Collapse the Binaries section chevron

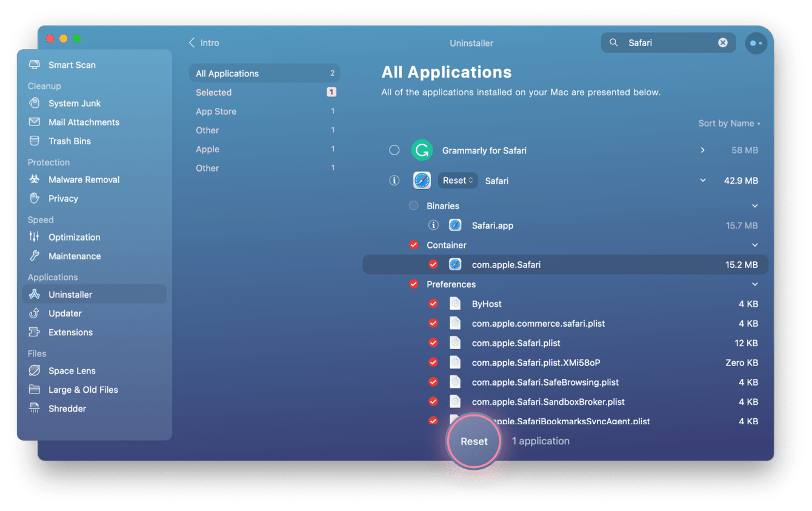[x=755, y=206]
